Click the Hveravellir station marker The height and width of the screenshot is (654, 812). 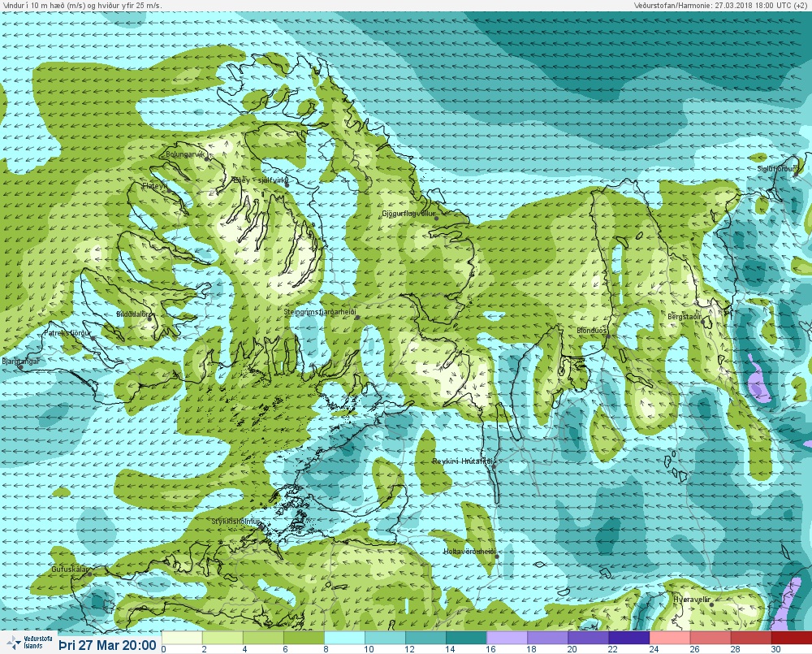pos(711,604)
